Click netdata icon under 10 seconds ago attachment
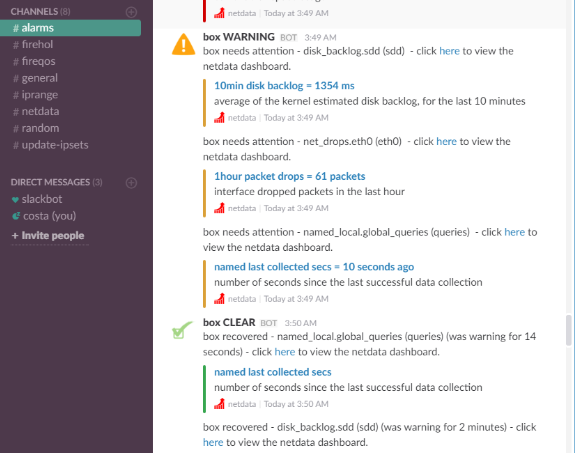Viewport: 575px width, 453px height. click(219, 299)
